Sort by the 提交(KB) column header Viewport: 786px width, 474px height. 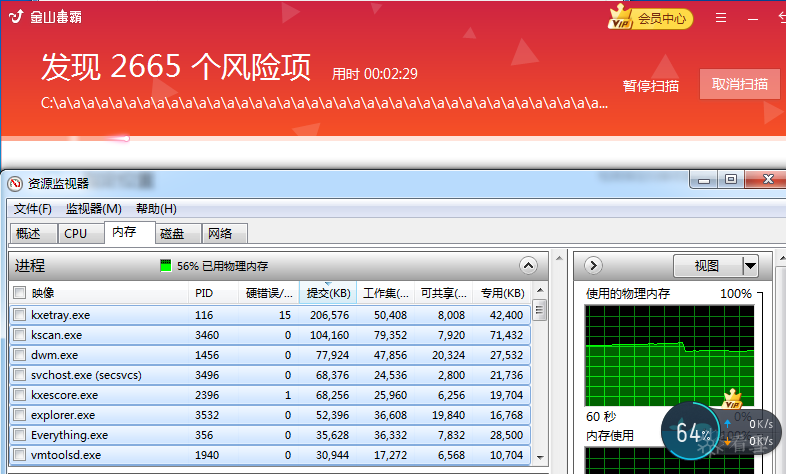coord(328,293)
